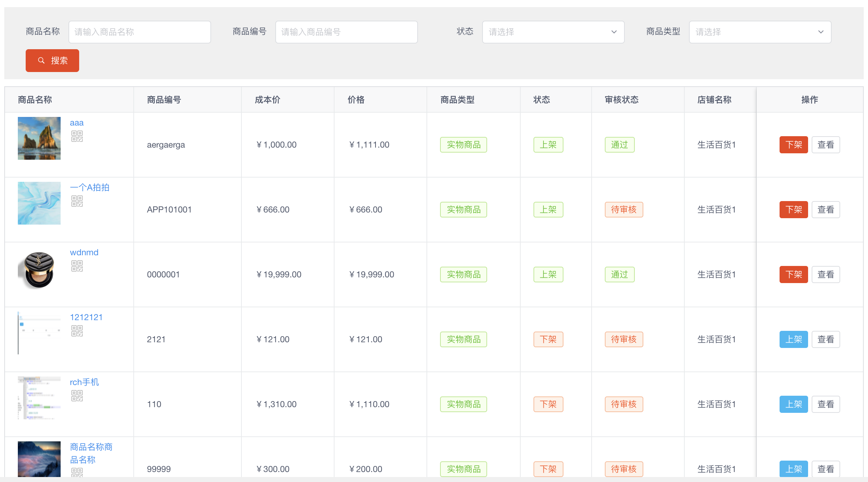Screen dimensions: 868x482
Task: Click the 店铺名称 column header
Action: pos(714,100)
